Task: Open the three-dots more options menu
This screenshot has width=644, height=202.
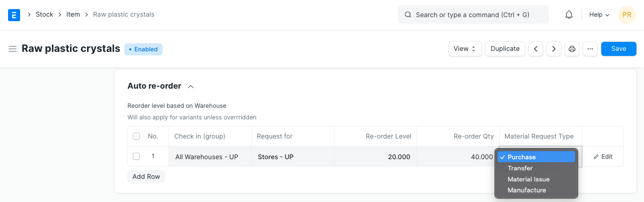Action: click(590, 49)
